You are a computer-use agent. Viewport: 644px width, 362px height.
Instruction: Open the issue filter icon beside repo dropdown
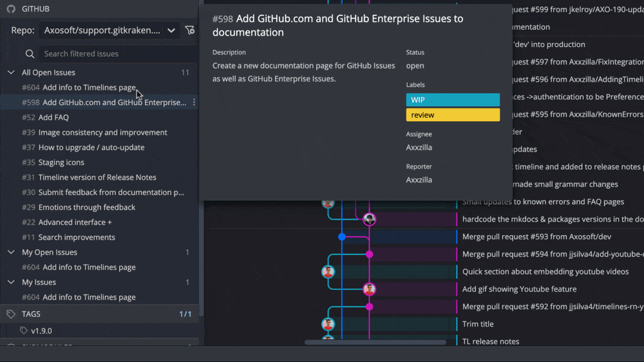click(x=190, y=30)
